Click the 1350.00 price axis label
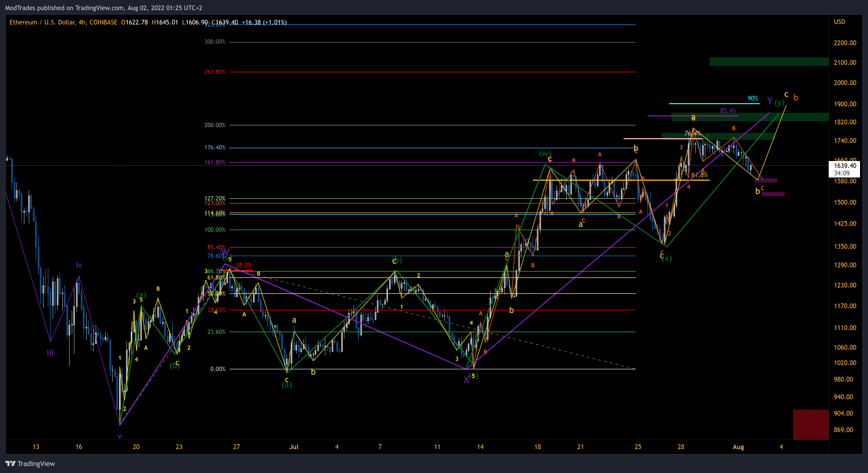Image resolution: width=868 pixels, height=473 pixels. (845, 247)
